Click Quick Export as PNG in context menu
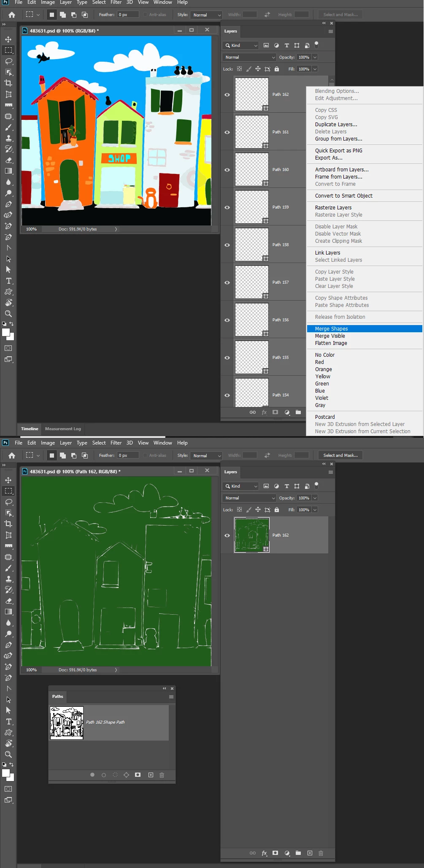Viewport: 424px width, 868px height. coord(339,150)
